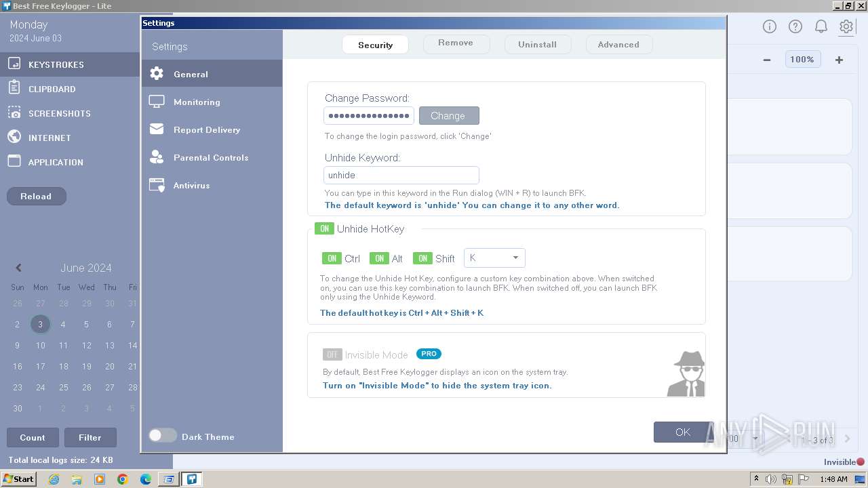Go to previous month in calendar
This screenshot has height=488, width=868.
tap(19, 268)
